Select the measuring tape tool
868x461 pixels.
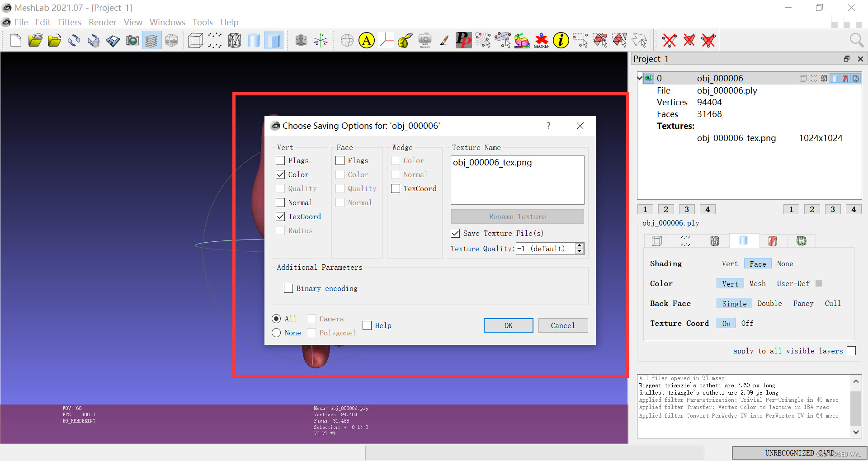[406, 41]
